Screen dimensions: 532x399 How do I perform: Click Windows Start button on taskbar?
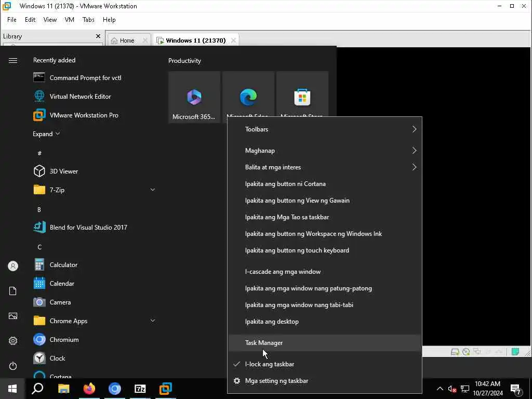[12, 389]
